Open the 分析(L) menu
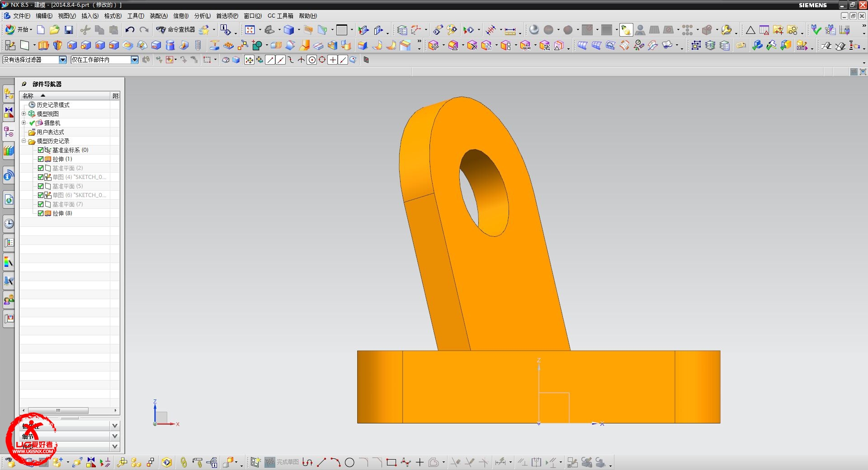 click(202, 16)
